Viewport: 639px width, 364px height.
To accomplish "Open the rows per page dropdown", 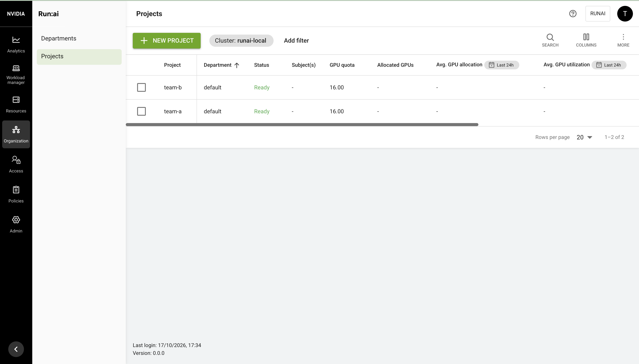I will click(584, 137).
